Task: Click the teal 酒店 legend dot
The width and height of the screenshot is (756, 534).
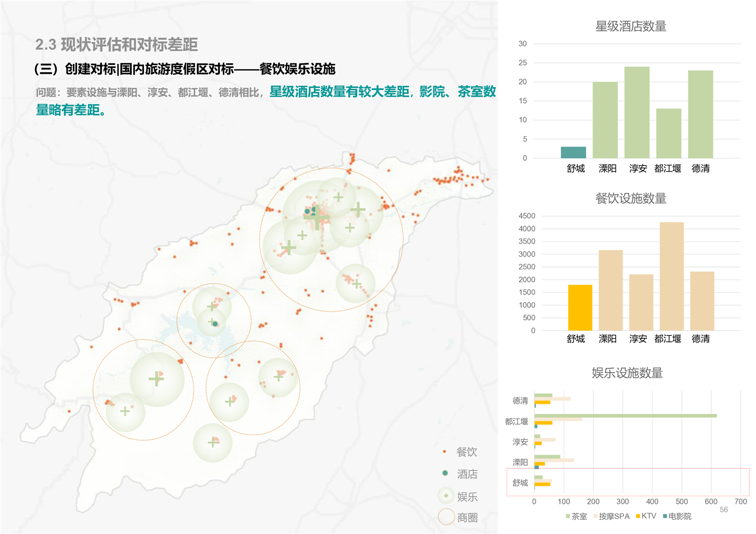Action: (x=445, y=473)
